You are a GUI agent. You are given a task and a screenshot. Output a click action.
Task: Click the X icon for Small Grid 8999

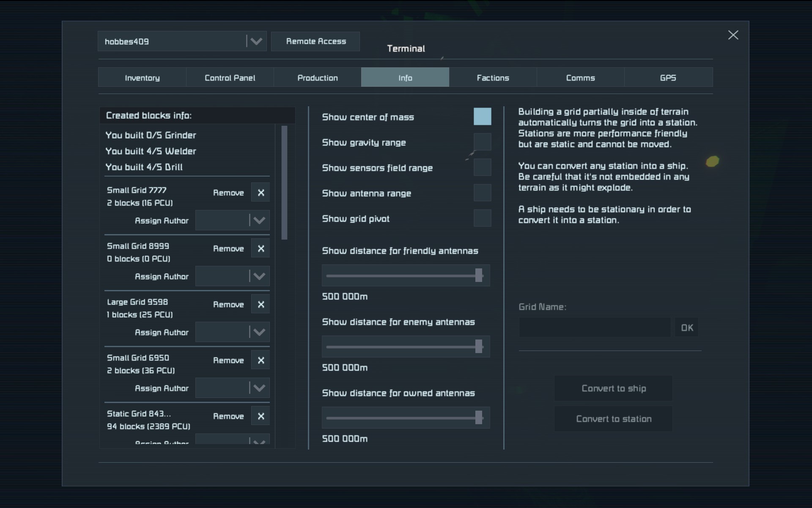261,248
